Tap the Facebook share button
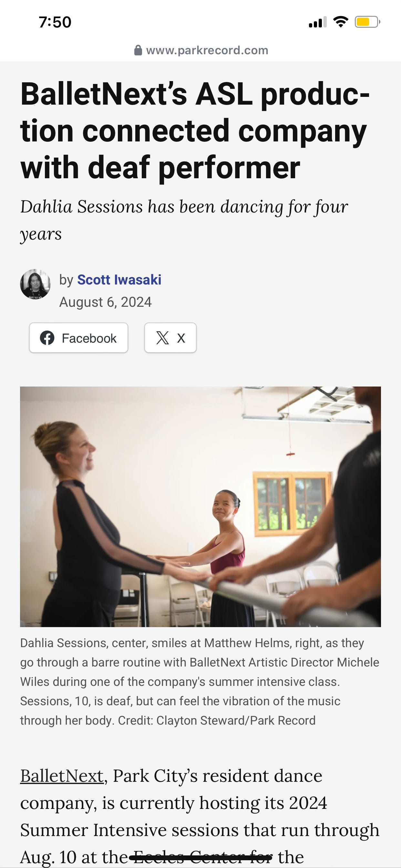 [78, 338]
